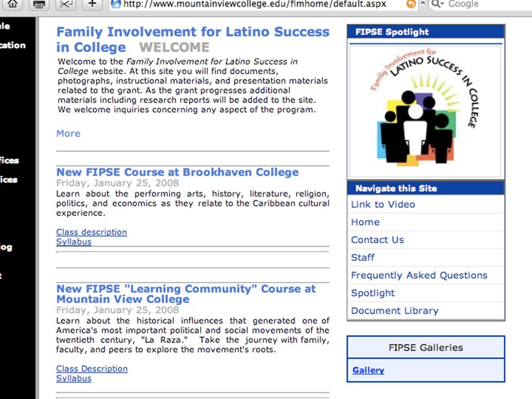Click date under Brookhaven College headline

117,183
